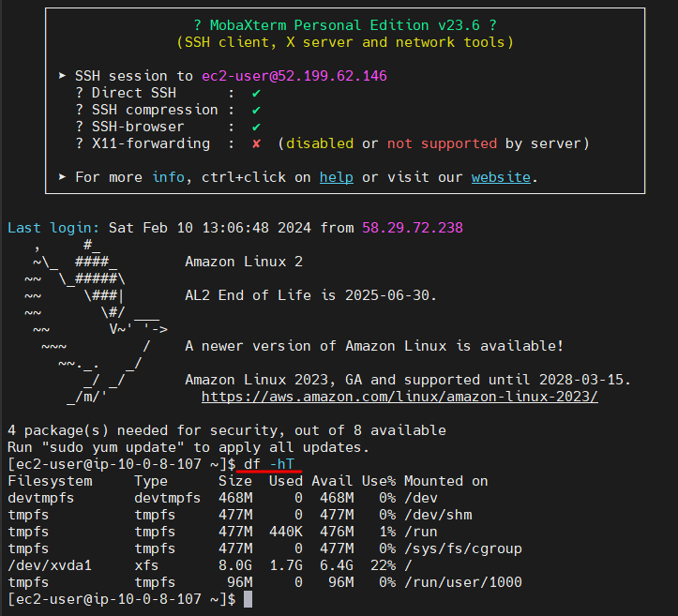
Task: Click the '96M' size value for /run/user/1000
Action: (x=239, y=582)
